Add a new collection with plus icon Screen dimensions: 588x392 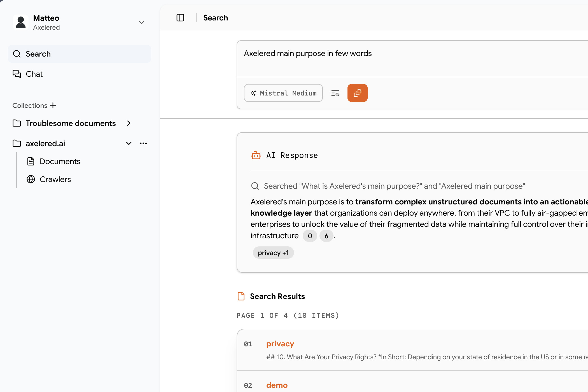pyautogui.click(x=53, y=105)
